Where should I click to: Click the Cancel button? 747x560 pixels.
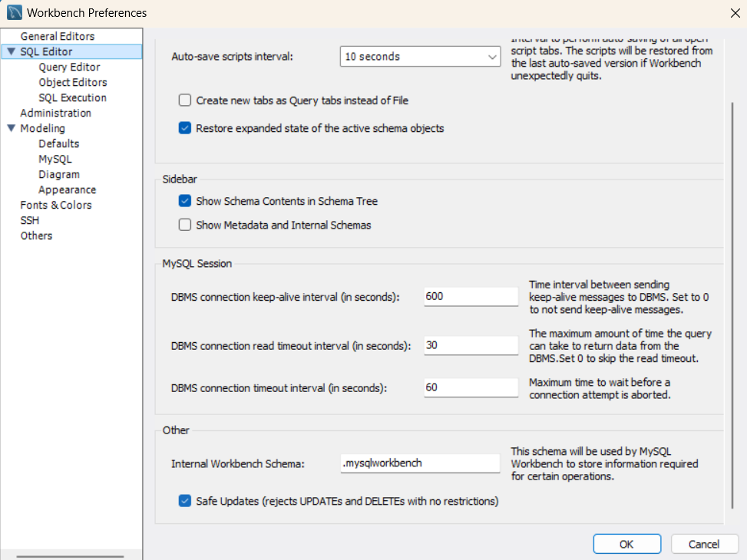click(x=704, y=544)
